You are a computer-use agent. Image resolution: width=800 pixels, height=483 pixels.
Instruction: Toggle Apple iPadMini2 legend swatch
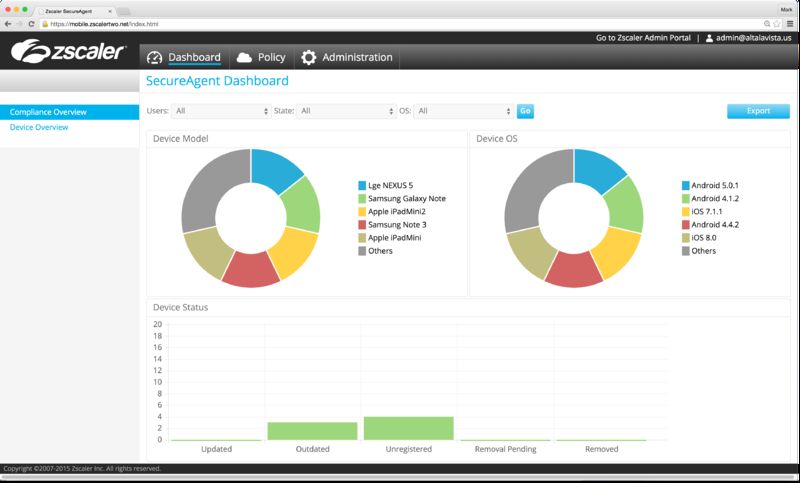click(362, 212)
